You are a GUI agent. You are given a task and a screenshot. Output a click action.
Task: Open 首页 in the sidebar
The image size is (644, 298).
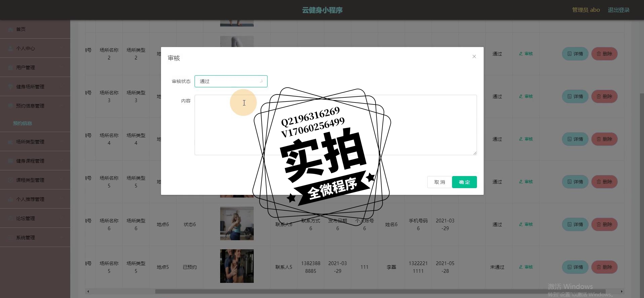pyautogui.click(x=35, y=29)
